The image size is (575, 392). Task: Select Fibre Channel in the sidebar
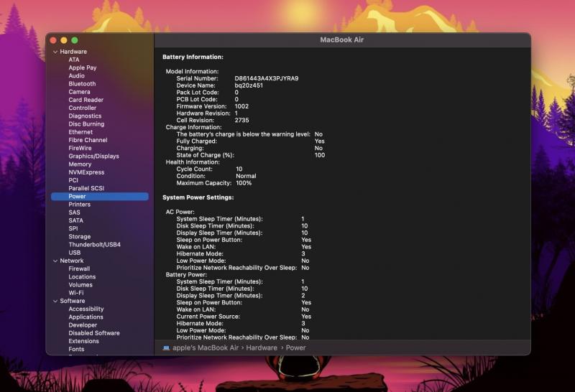tap(88, 140)
